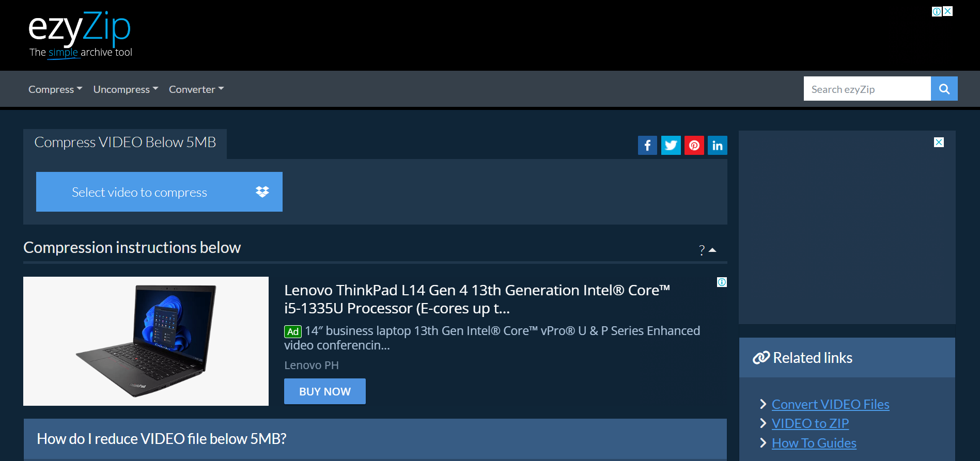
Task: Open How To Guides link
Action: pyautogui.click(x=814, y=443)
